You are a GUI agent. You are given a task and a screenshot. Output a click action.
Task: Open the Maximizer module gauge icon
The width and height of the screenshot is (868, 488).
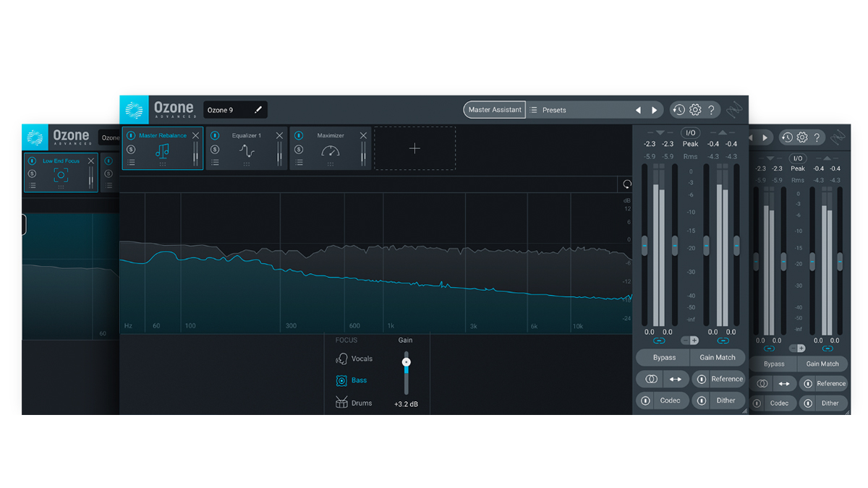331,152
